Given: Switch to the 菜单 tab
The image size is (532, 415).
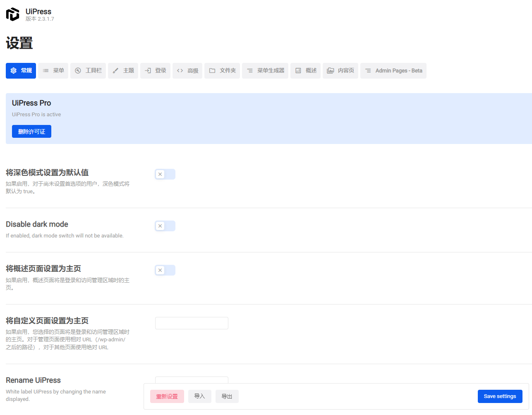Looking at the screenshot, I should (x=53, y=71).
